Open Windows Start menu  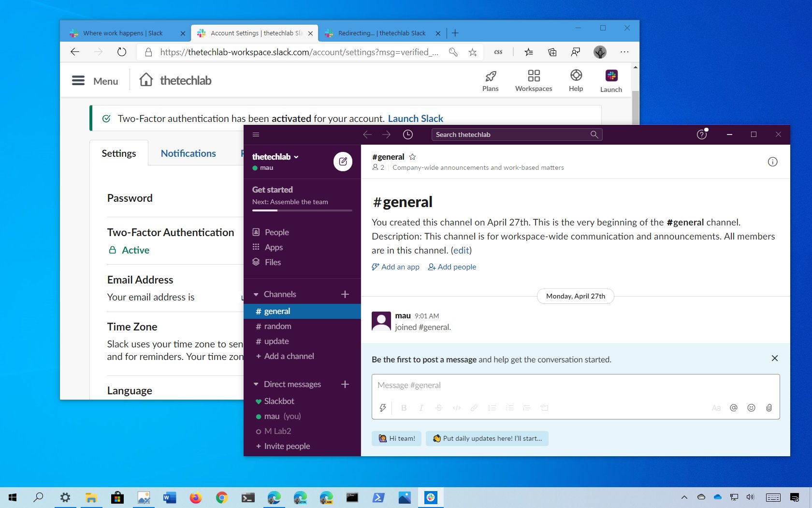pos(13,497)
